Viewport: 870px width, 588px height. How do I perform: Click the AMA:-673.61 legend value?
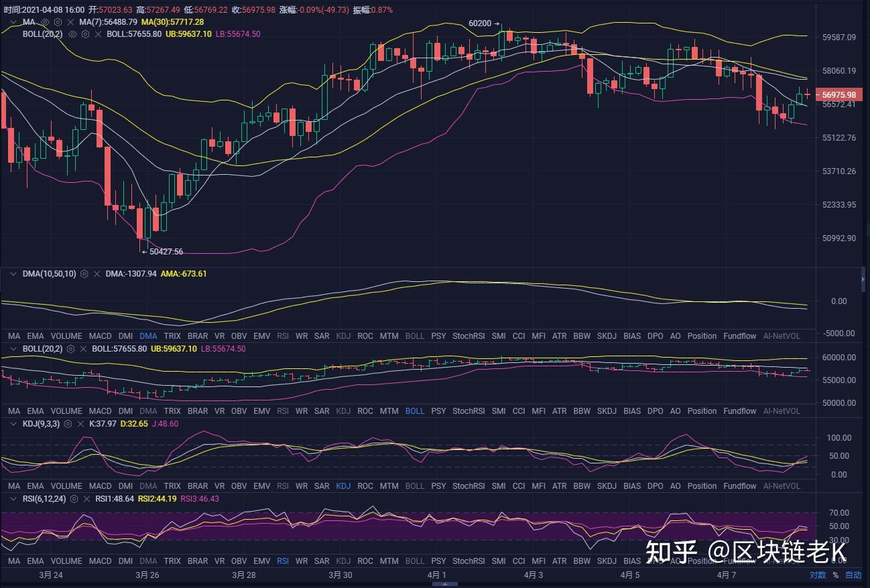(x=184, y=274)
